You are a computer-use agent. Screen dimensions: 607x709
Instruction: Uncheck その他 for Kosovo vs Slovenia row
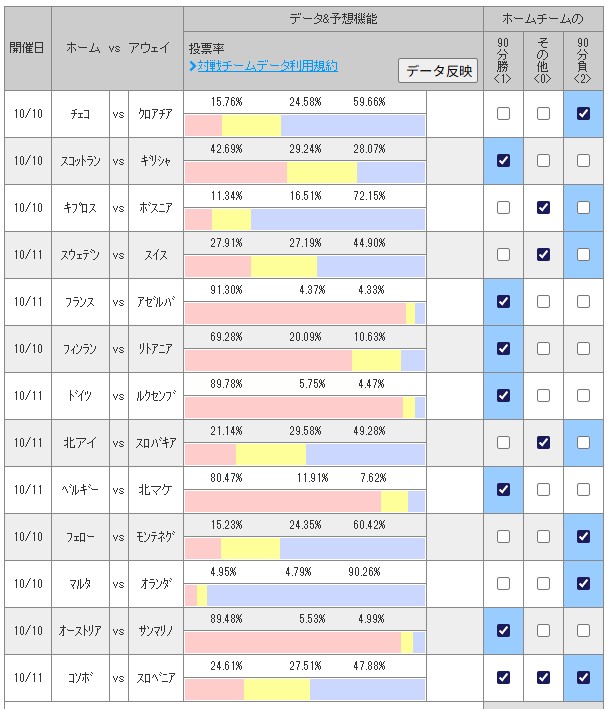click(x=543, y=678)
